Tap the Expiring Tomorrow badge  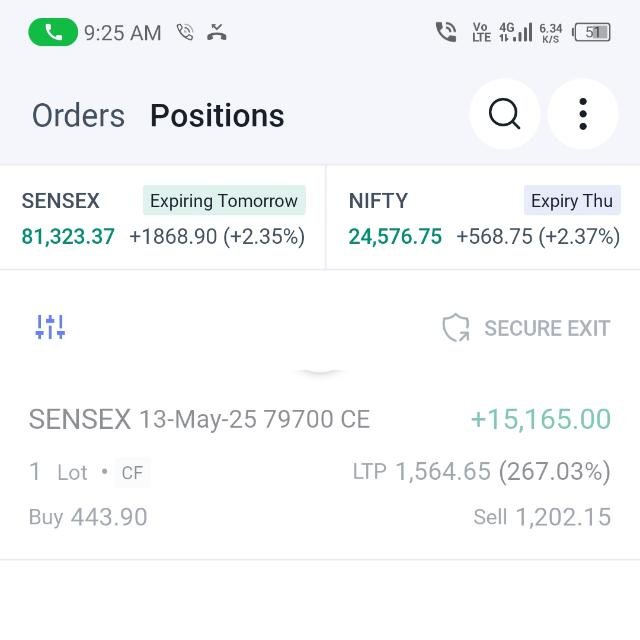click(x=224, y=201)
